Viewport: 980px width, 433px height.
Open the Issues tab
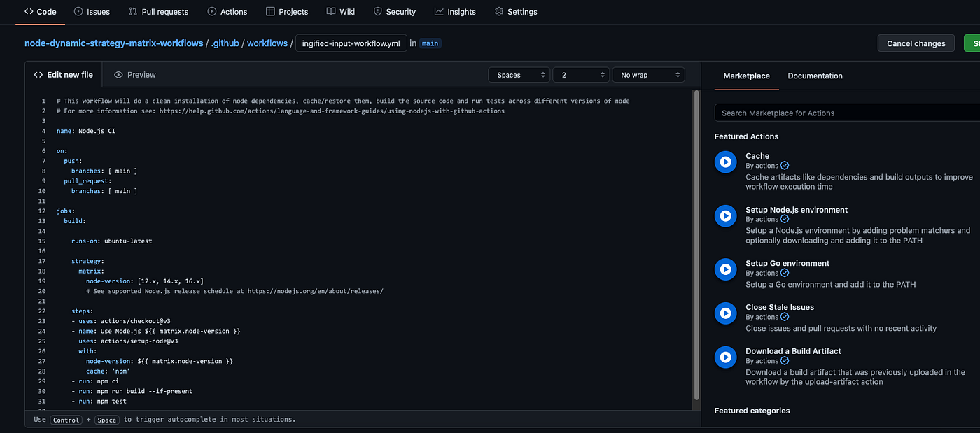(x=92, y=12)
